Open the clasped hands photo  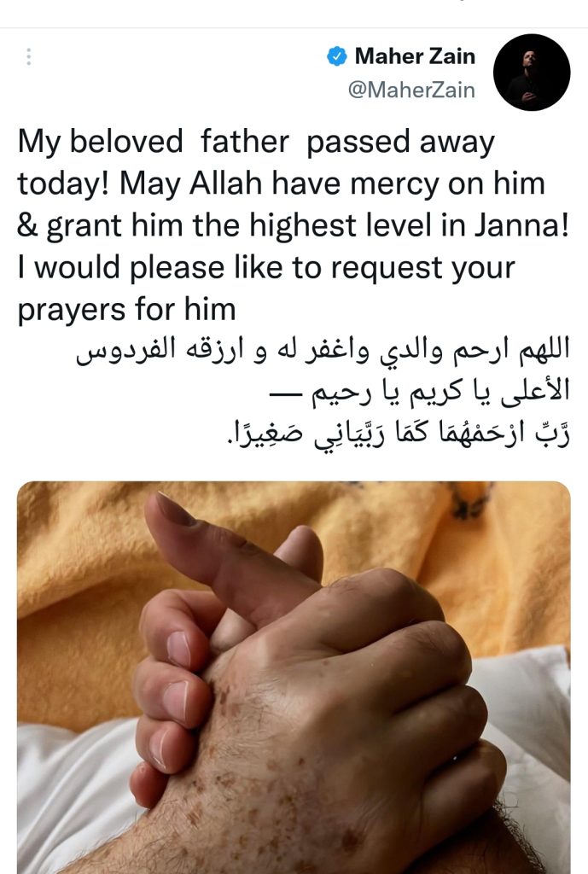point(294,677)
